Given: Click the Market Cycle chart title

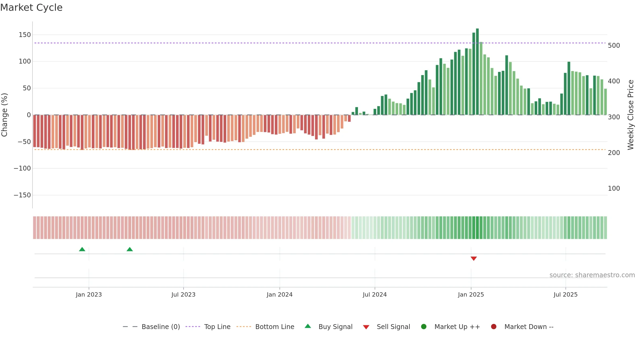Looking at the screenshot, I should coord(31,8).
